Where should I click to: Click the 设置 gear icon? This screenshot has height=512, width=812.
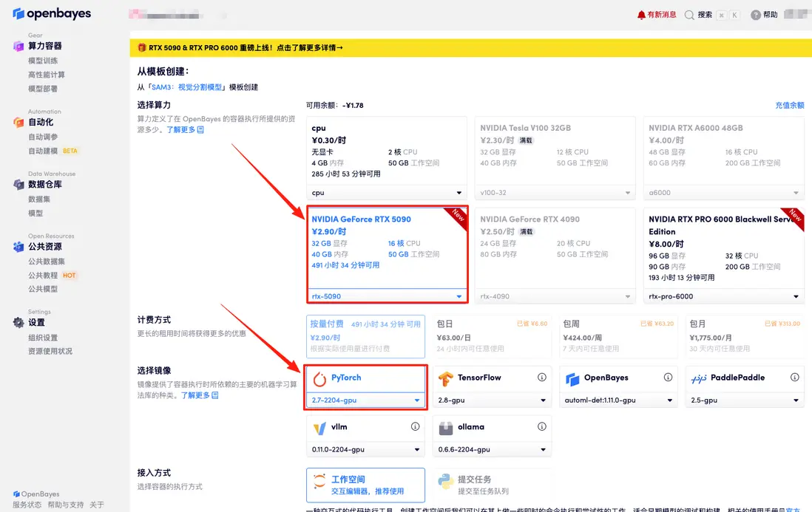18,322
